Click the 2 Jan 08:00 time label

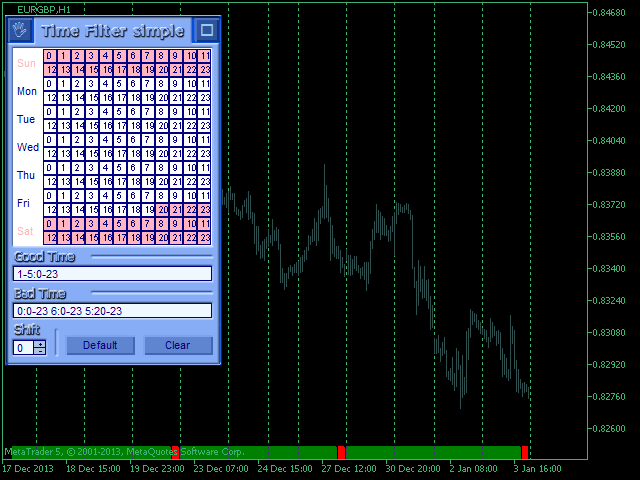[x=473, y=469]
